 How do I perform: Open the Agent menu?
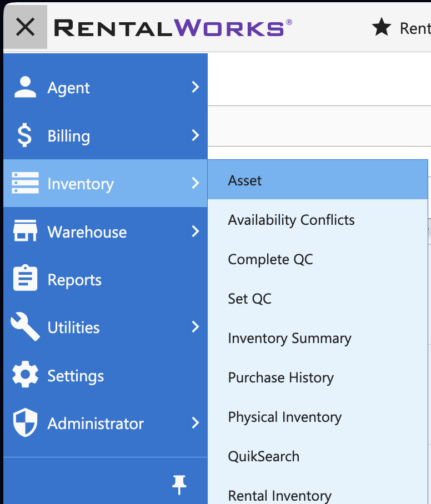pyautogui.click(x=106, y=88)
